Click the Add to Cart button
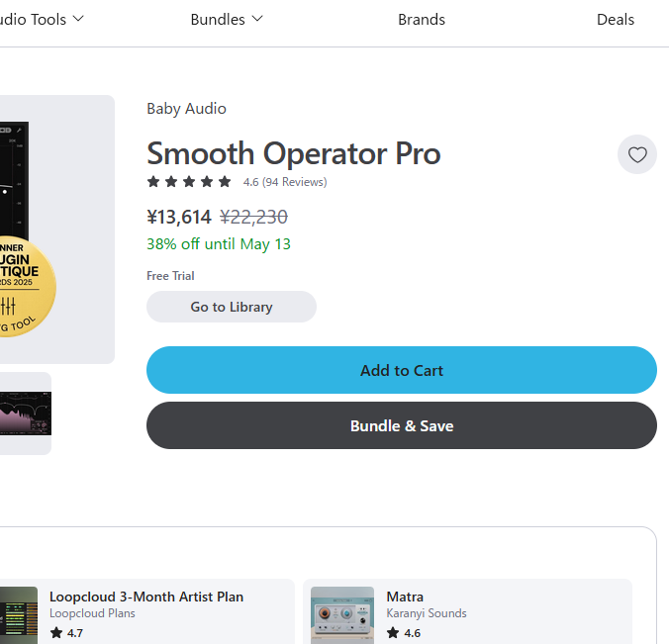 (402, 370)
